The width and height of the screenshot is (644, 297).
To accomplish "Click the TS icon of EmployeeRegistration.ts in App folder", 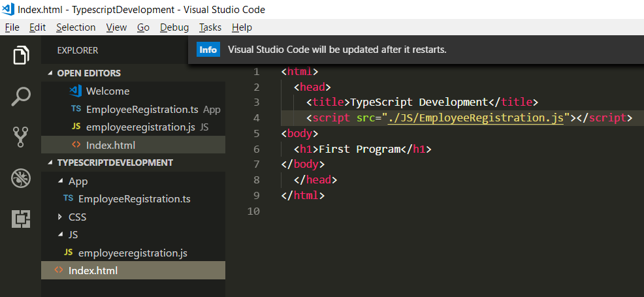I will point(68,198).
